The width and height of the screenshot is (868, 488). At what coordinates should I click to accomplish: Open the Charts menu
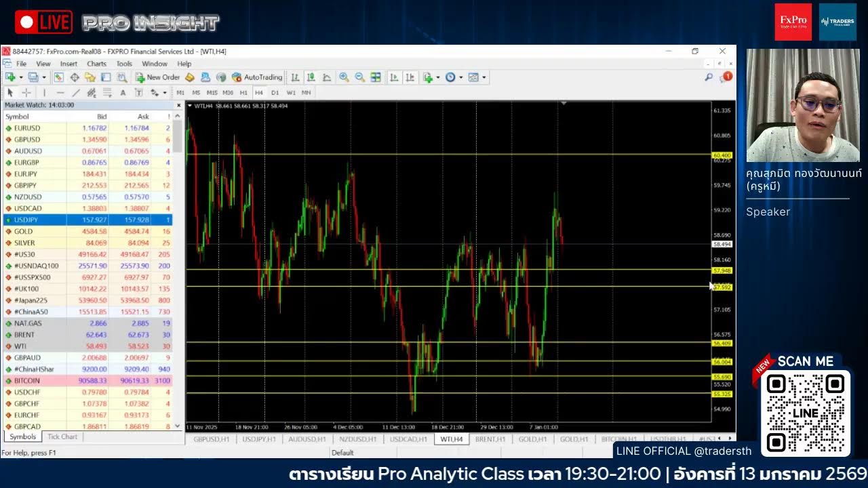(x=96, y=64)
